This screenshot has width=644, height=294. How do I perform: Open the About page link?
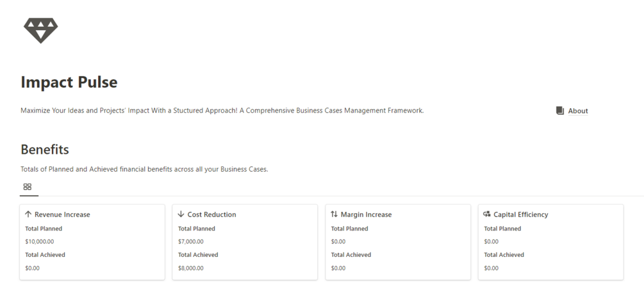tap(577, 111)
